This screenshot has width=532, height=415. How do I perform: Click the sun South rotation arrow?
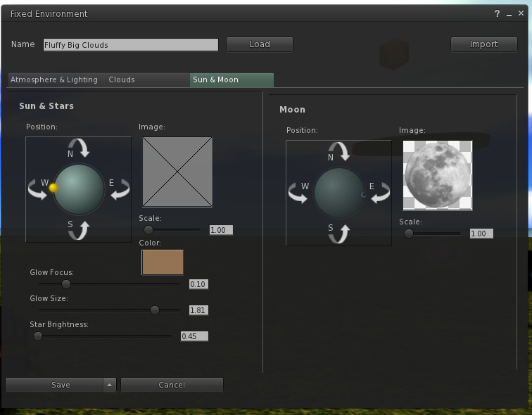79,230
